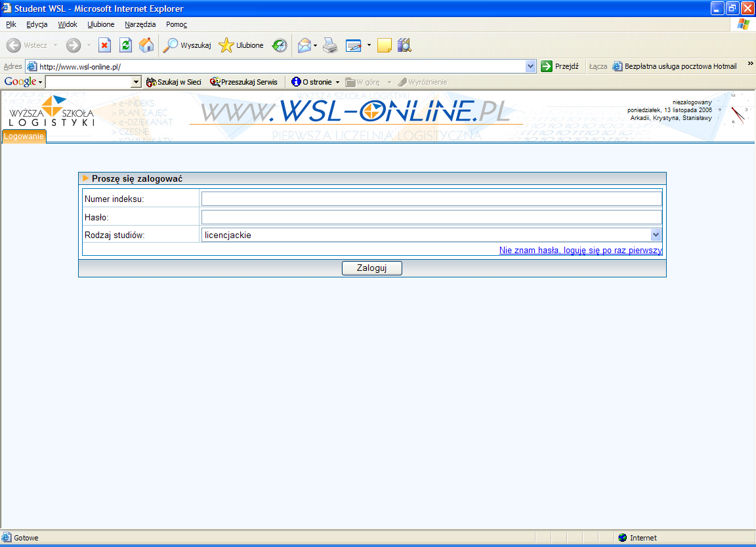Click the Przejdź go button
This screenshot has width=756, height=547.
click(560, 66)
